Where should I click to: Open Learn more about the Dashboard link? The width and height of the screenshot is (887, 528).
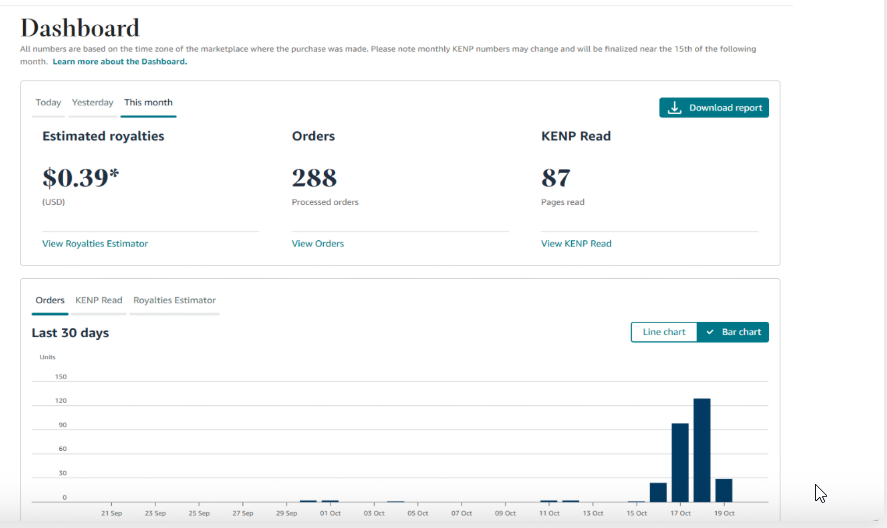tap(120, 62)
